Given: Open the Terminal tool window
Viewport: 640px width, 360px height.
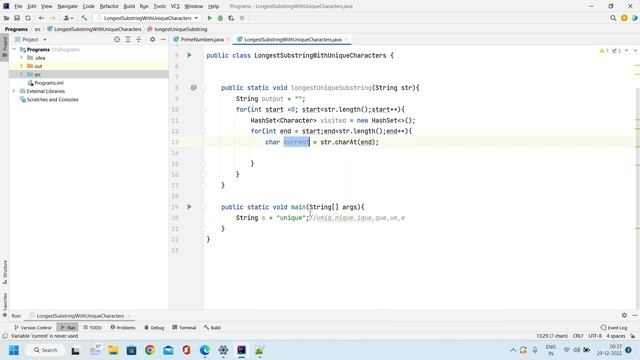Looking at the screenshot, I should (184, 327).
